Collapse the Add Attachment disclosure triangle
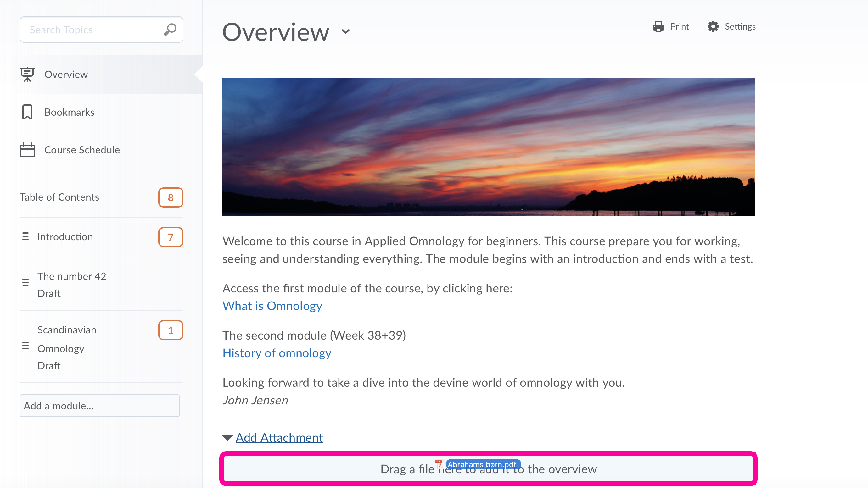Image resolution: width=868 pixels, height=488 pixels. (x=227, y=437)
